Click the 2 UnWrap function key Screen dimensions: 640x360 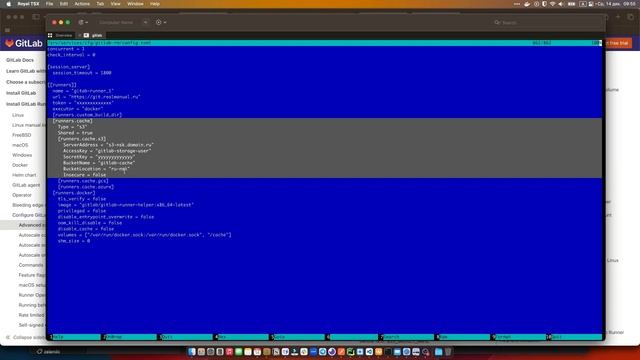click(x=130, y=337)
